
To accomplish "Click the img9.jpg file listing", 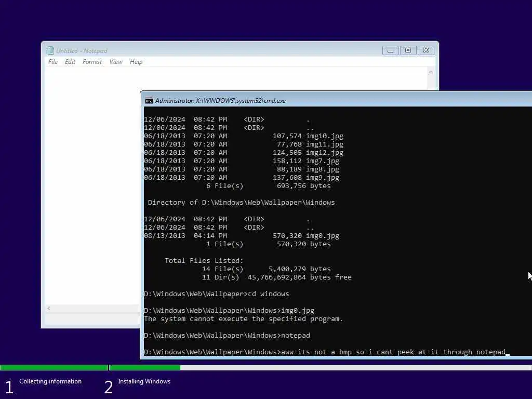I will (242, 178).
